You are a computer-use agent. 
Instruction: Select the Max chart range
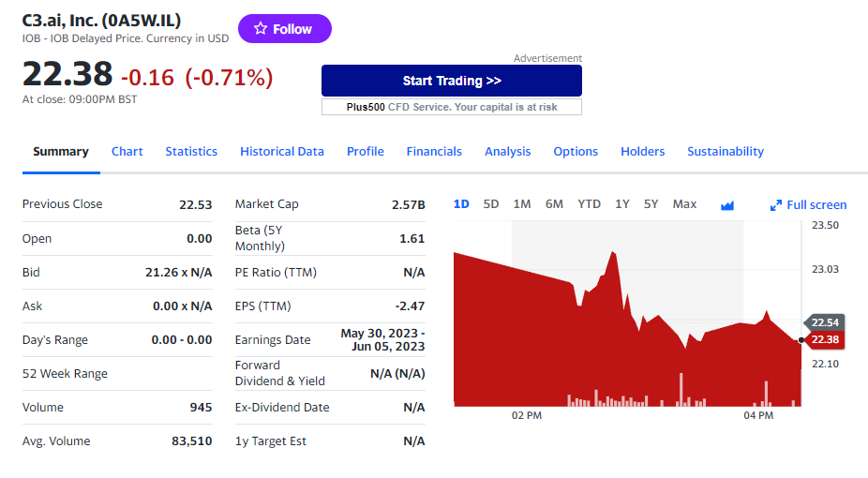pos(685,204)
